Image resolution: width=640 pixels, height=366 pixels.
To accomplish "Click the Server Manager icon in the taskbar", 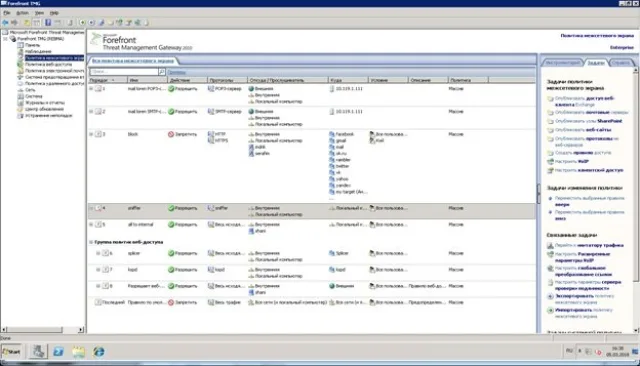I will click(38, 351).
